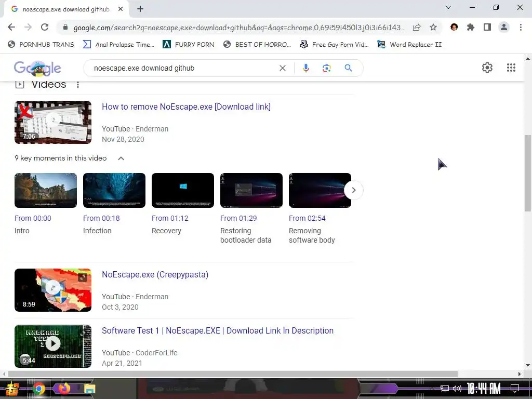This screenshot has width=532, height=399.
Task: Collapse the 9 key moments section
Action: pos(121,158)
